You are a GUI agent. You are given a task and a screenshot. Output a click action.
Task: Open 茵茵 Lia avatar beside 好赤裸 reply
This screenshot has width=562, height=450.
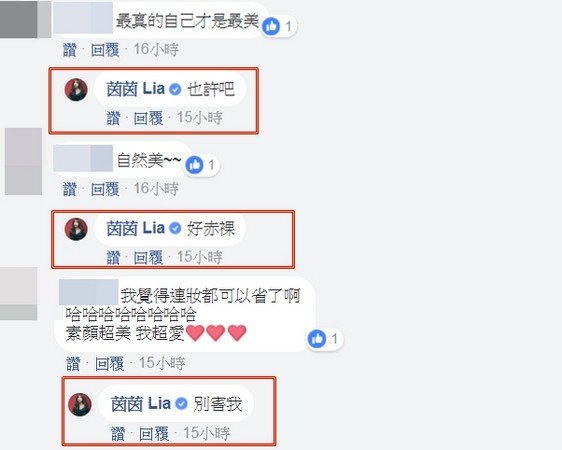pyautogui.click(x=76, y=229)
